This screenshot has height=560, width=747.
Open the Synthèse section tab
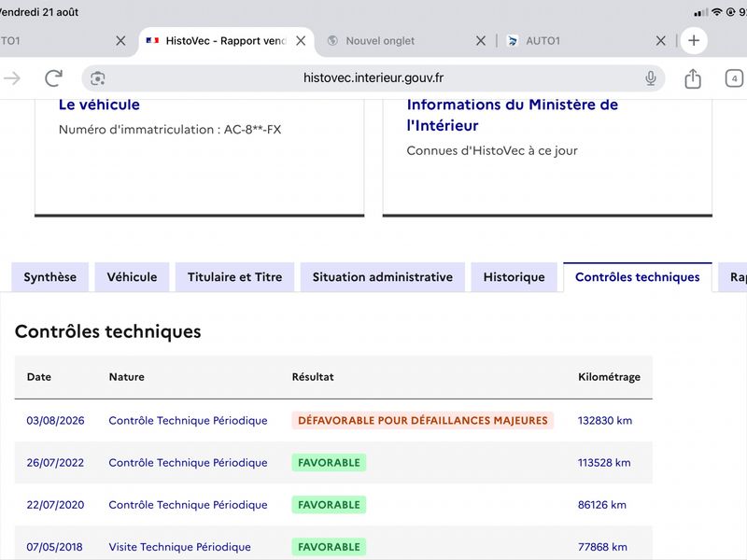50,277
